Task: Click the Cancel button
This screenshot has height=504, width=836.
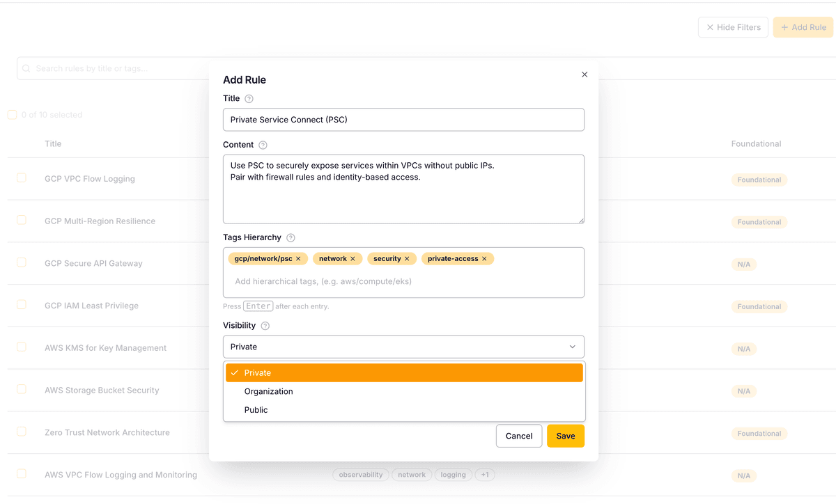Action: [x=519, y=436]
